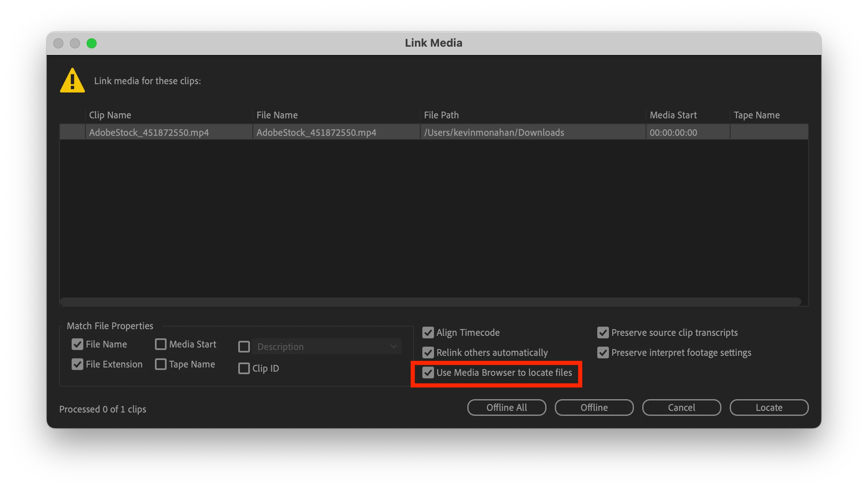
Task: Uncheck the File Extension checkbox
Action: [77, 364]
